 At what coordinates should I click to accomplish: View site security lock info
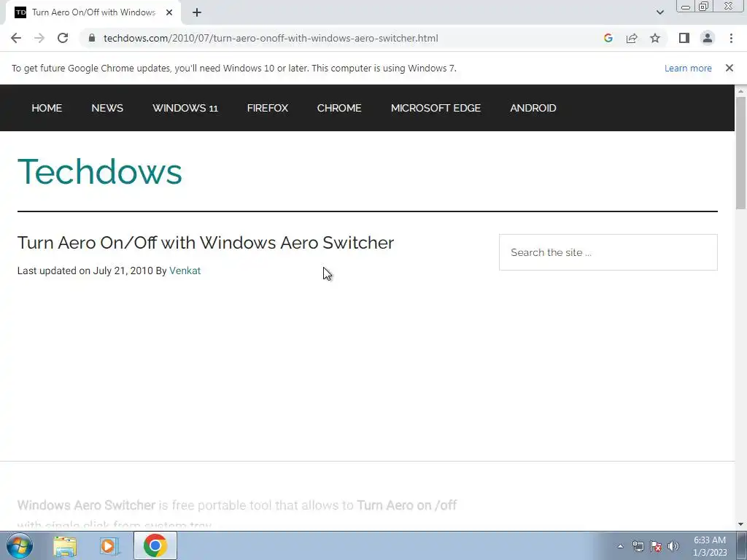pos(92,38)
